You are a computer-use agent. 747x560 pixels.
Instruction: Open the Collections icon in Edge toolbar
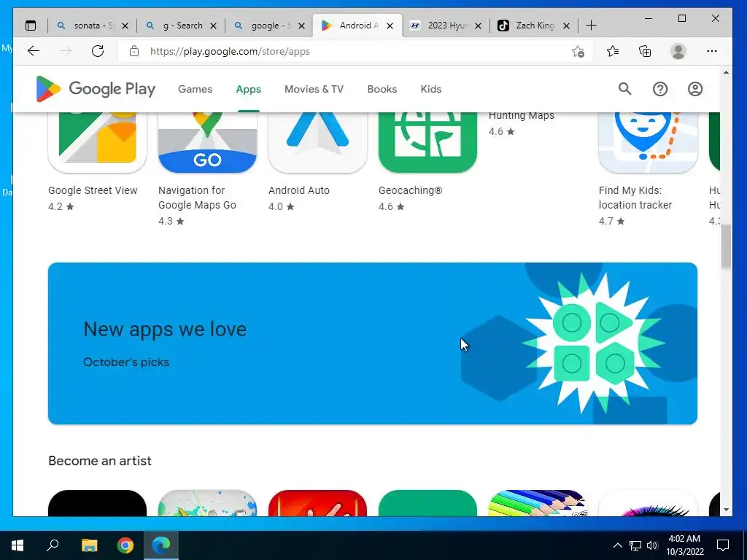pos(645,51)
